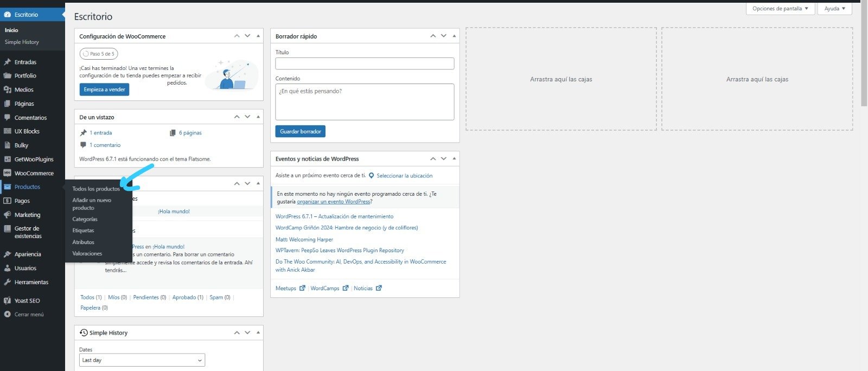
Task: Click the Bulky icon in sidebar
Action: coord(8,145)
